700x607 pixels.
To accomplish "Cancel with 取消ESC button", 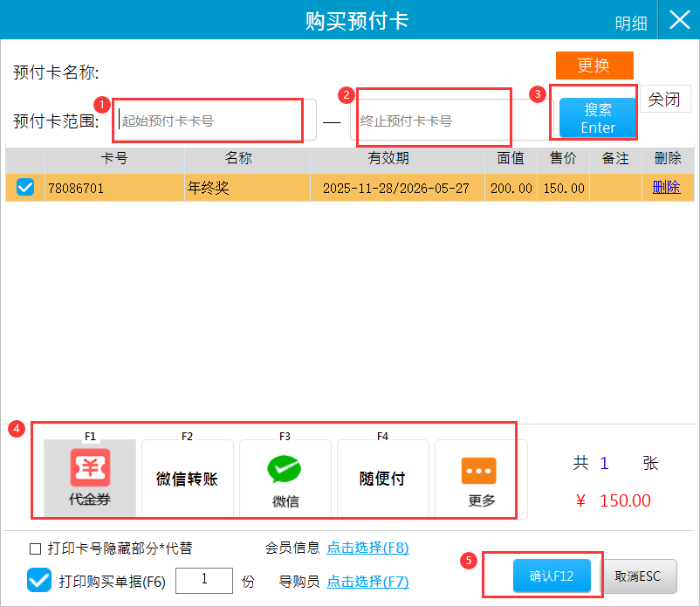I will pos(640,576).
